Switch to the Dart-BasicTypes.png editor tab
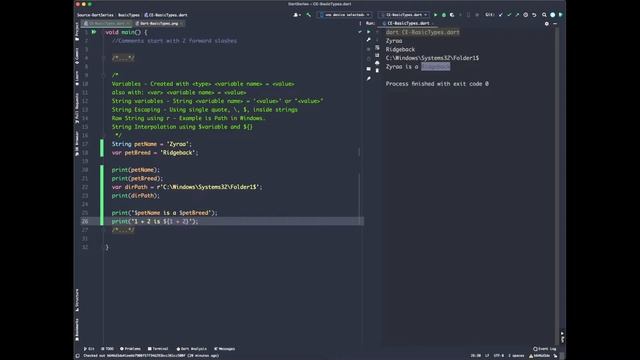This screenshot has height=360, width=640. pyautogui.click(x=159, y=24)
